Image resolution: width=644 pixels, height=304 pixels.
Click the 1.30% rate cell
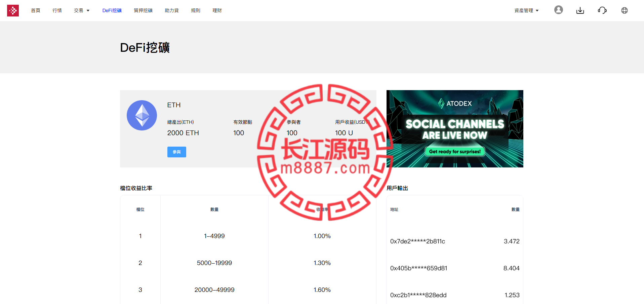[322, 263]
